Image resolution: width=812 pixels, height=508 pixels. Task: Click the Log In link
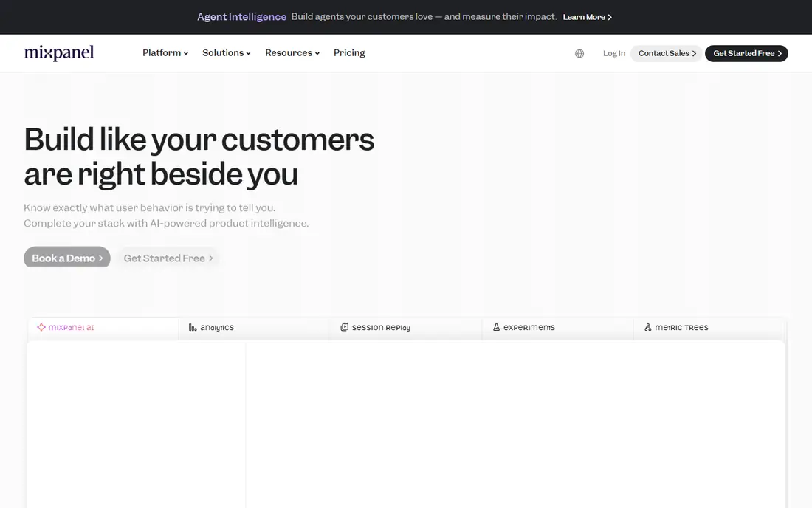(614, 53)
